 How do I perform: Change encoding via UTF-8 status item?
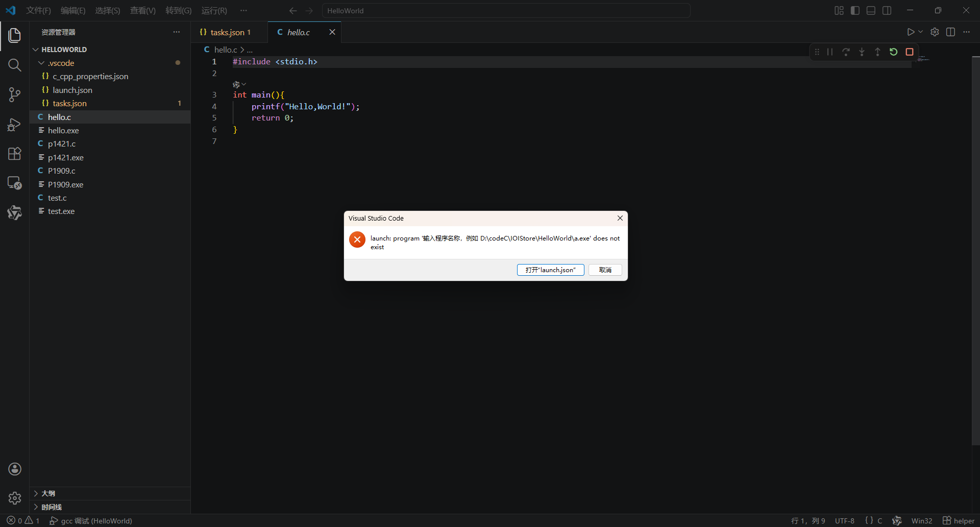[x=844, y=521]
